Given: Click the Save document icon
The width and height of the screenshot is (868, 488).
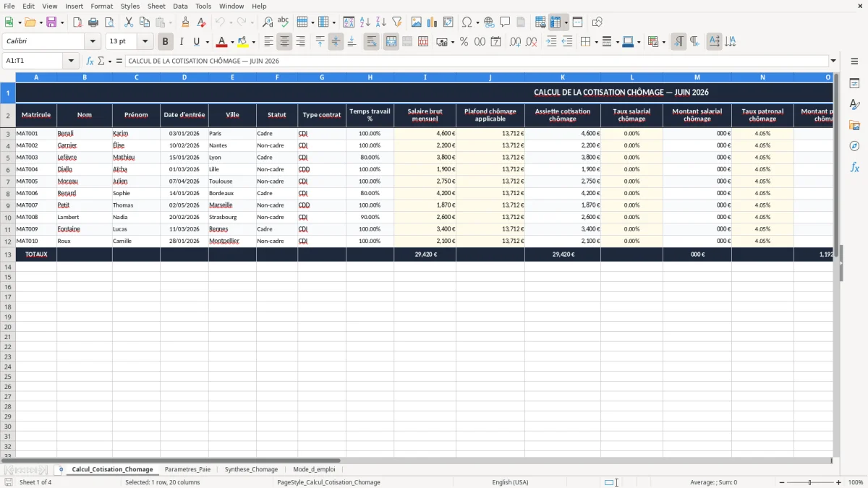Looking at the screenshot, I should click(51, 22).
